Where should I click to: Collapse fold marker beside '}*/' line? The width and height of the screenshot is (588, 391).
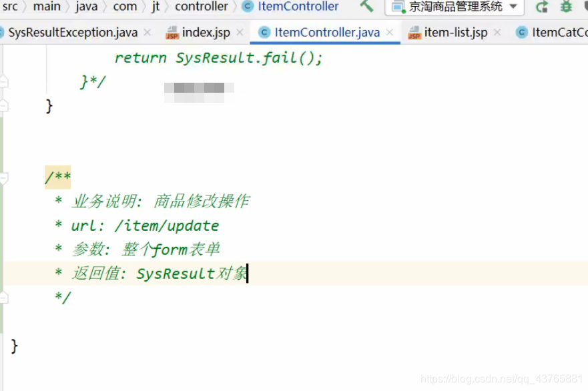tap(3, 81)
